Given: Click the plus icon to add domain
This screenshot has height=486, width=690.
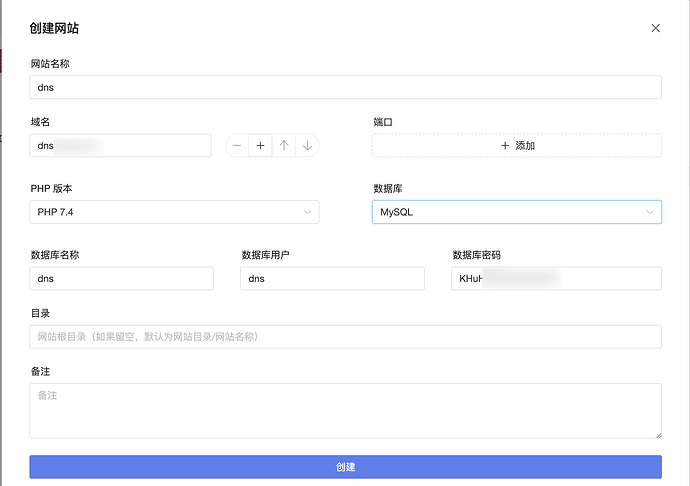Looking at the screenshot, I should (260, 146).
